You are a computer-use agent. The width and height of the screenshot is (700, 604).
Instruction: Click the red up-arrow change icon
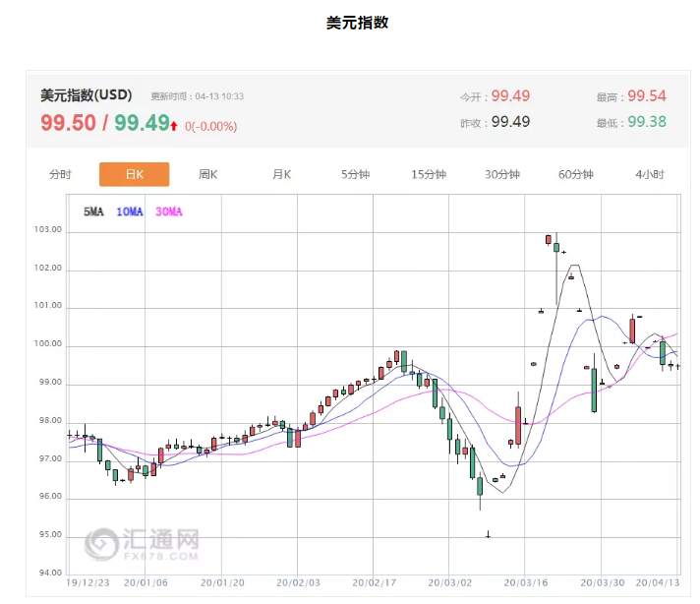point(174,126)
